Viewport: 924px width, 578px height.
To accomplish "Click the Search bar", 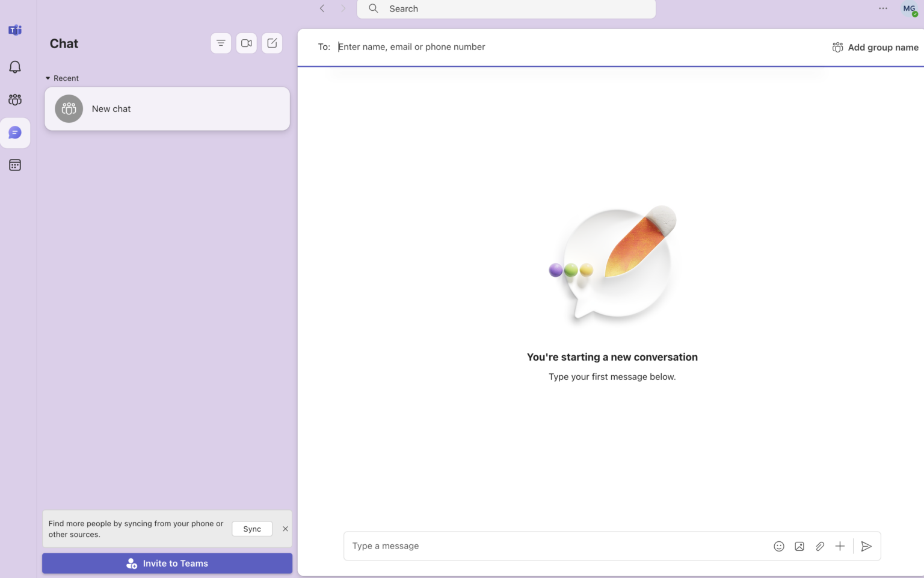I will pos(505,8).
